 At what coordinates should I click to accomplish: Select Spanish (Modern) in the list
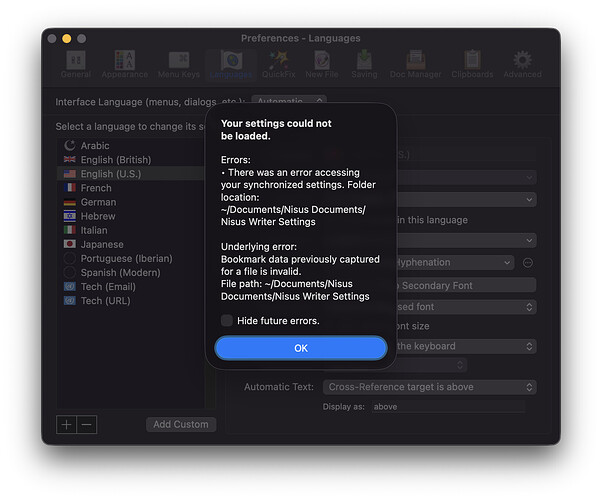coord(131,272)
